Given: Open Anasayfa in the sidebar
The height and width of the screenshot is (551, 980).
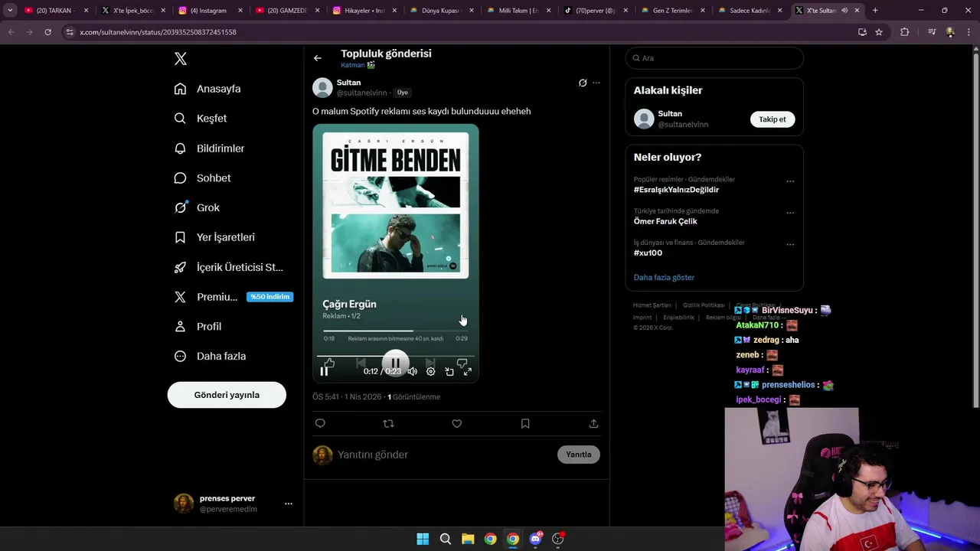Looking at the screenshot, I should [207, 89].
